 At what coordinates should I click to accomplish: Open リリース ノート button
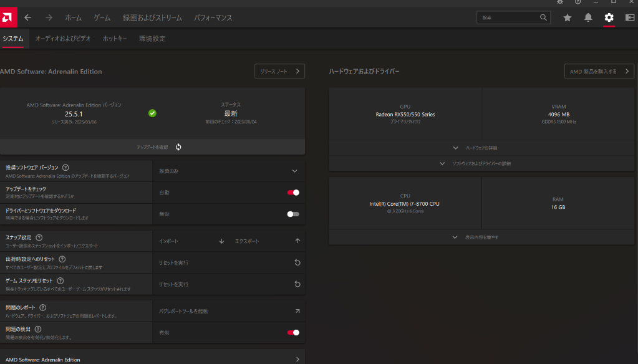(279, 71)
